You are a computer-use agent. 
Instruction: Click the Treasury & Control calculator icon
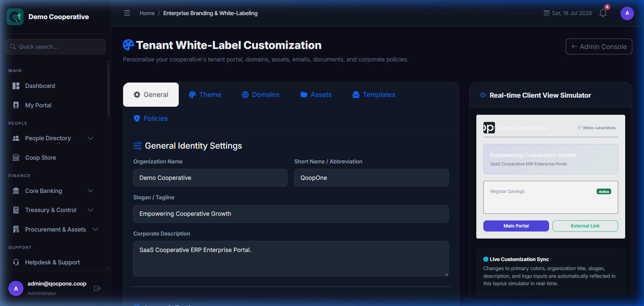(16, 210)
